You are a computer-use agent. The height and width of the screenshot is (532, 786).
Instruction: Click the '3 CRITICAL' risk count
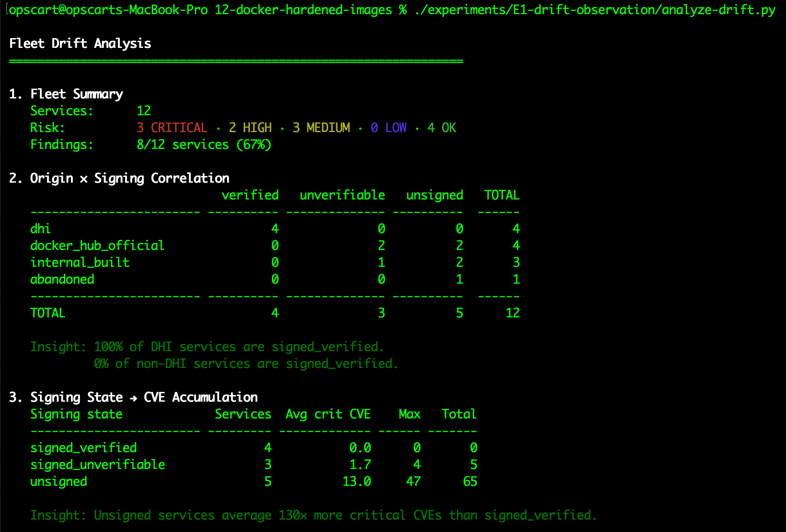(x=172, y=128)
